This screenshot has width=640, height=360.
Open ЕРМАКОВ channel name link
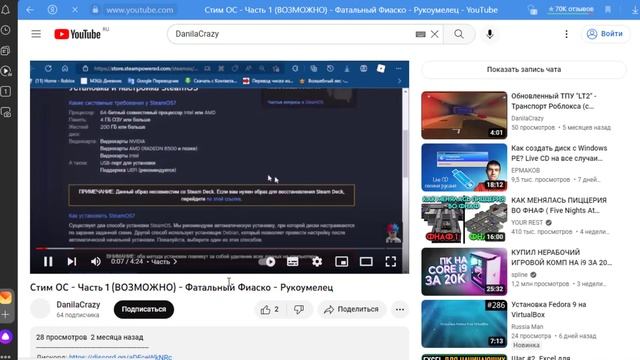point(525,170)
